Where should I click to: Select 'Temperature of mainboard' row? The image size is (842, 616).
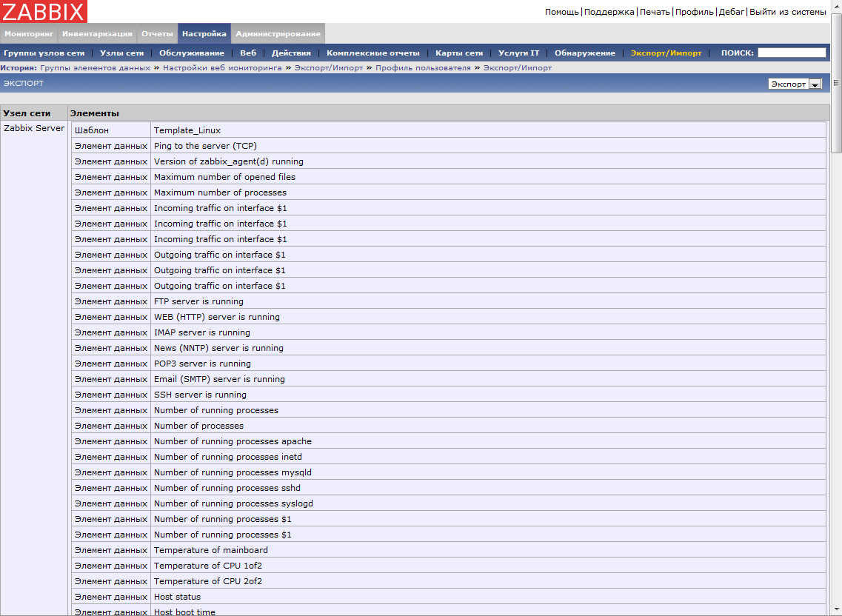tap(449, 551)
